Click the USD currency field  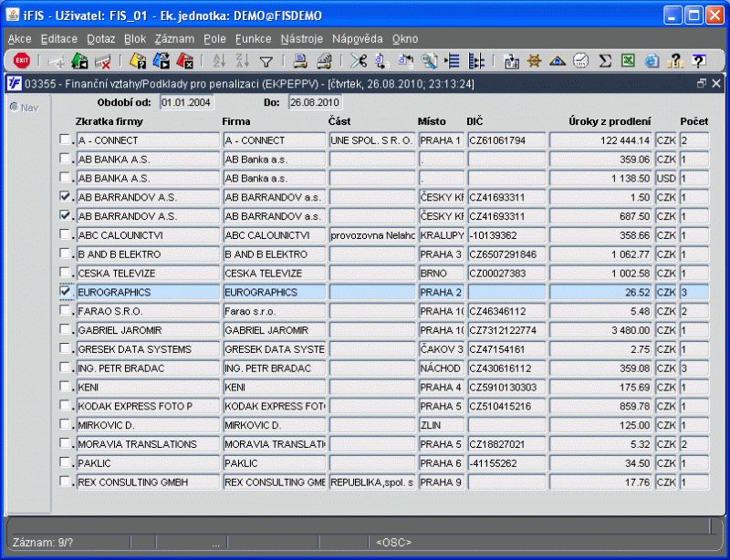[x=666, y=178]
